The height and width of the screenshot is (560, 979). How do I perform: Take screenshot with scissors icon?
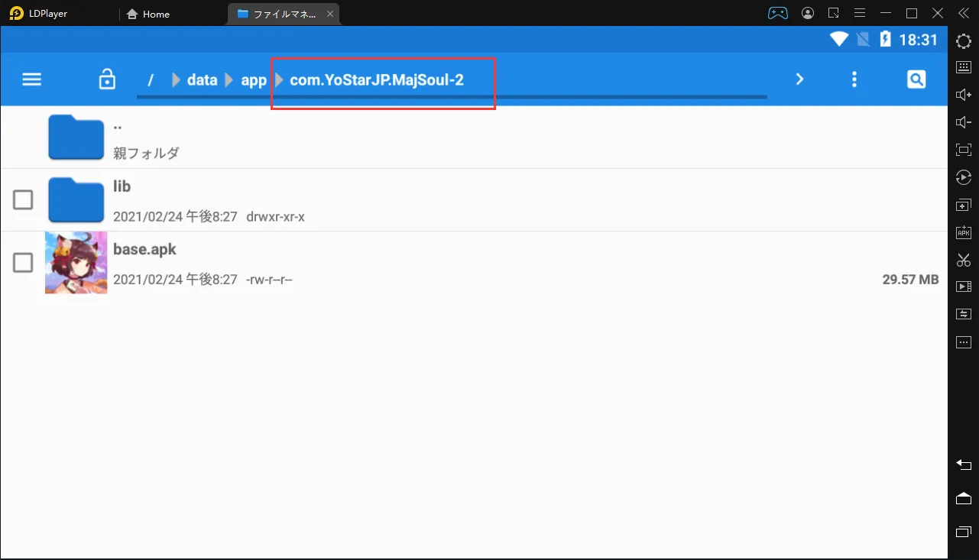point(964,260)
